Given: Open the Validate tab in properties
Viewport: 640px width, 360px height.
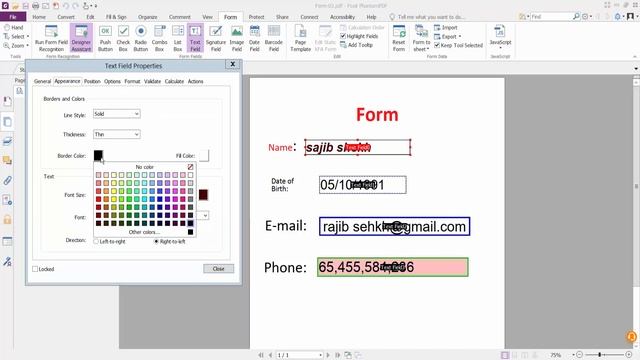Looking at the screenshot, I should (152, 81).
